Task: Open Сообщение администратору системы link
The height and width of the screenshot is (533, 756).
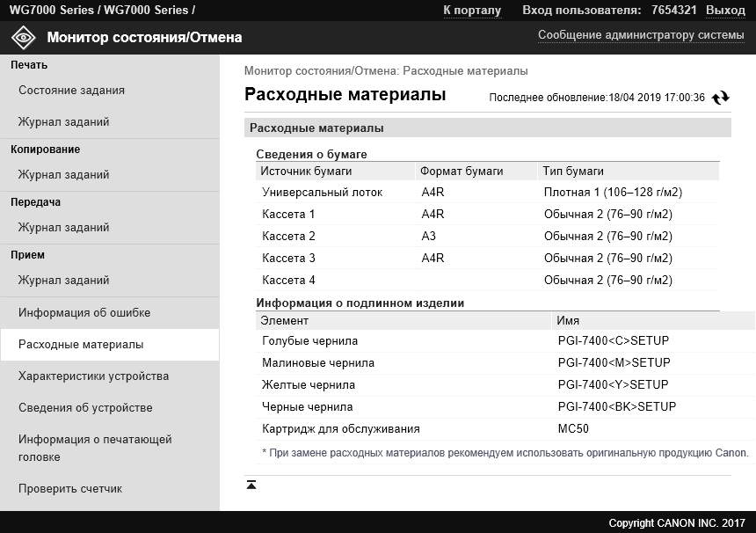Action: coord(641,35)
